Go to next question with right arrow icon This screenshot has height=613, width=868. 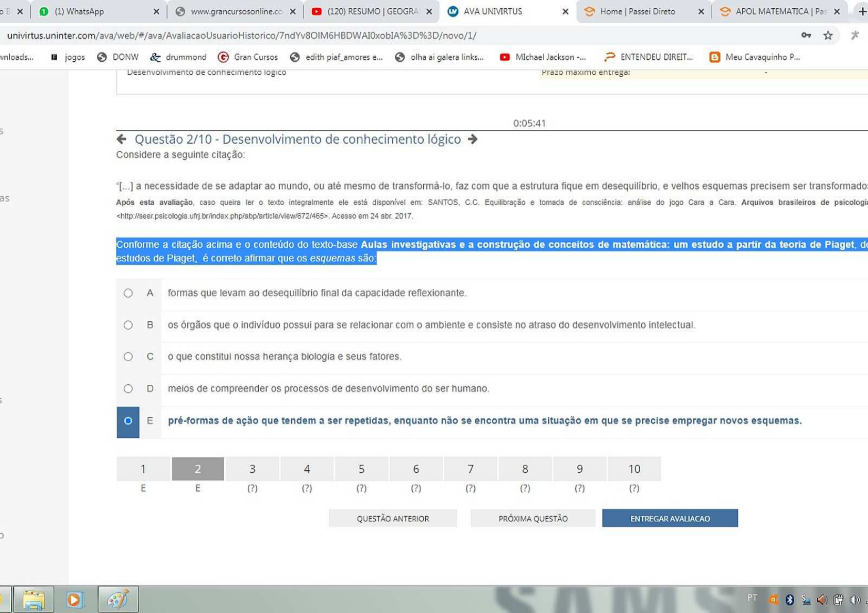tap(473, 139)
